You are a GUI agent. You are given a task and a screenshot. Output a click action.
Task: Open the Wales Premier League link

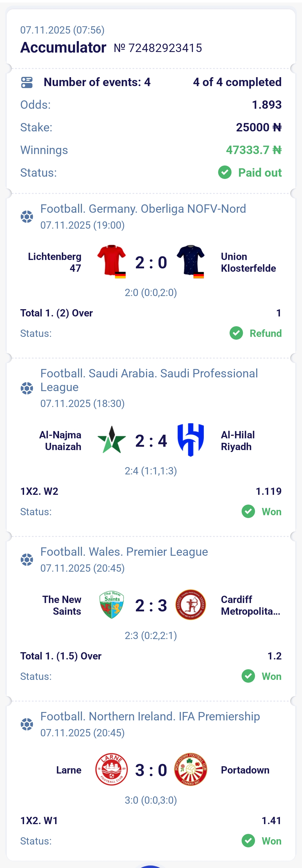point(124,552)
